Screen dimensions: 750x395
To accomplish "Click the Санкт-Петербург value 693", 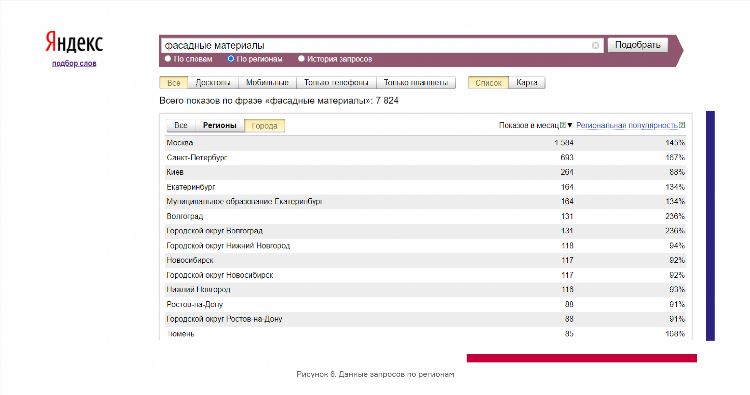I will coord(567,157).
